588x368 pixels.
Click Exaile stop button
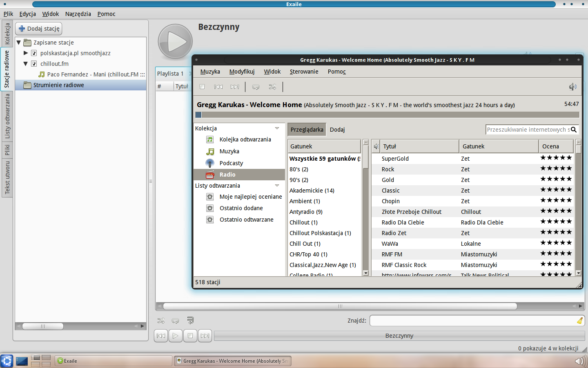click(190, 336)
